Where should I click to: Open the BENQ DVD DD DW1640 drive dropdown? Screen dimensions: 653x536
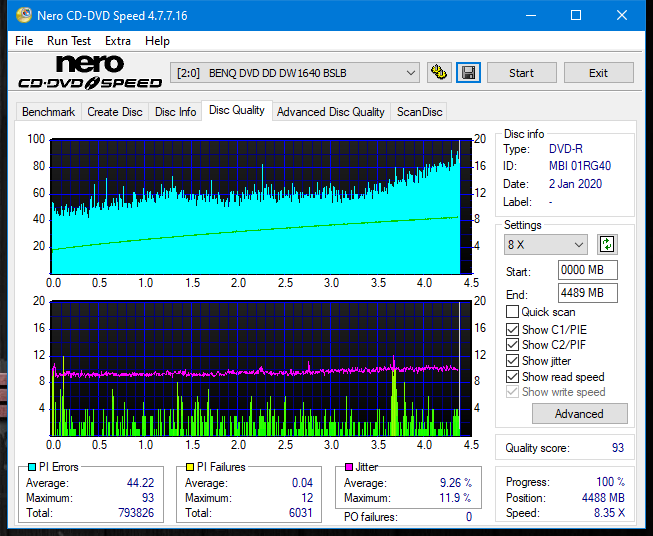click(x=294, y=73)
